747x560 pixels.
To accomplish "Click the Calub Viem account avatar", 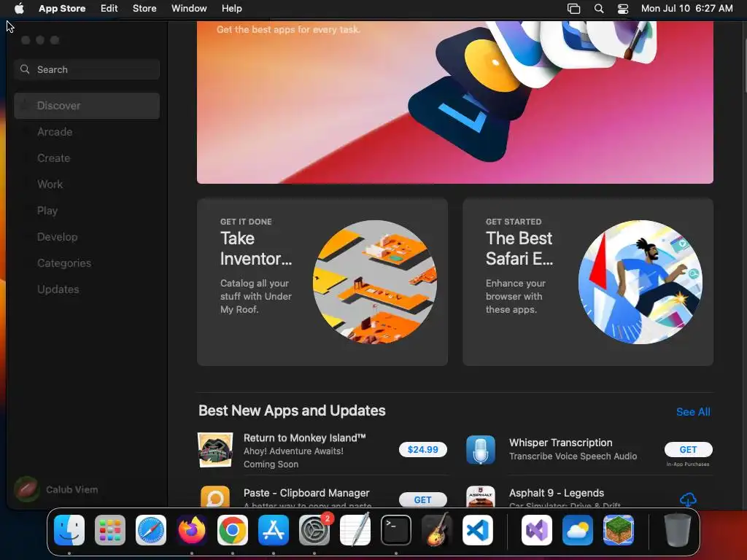I will point(27,489).
